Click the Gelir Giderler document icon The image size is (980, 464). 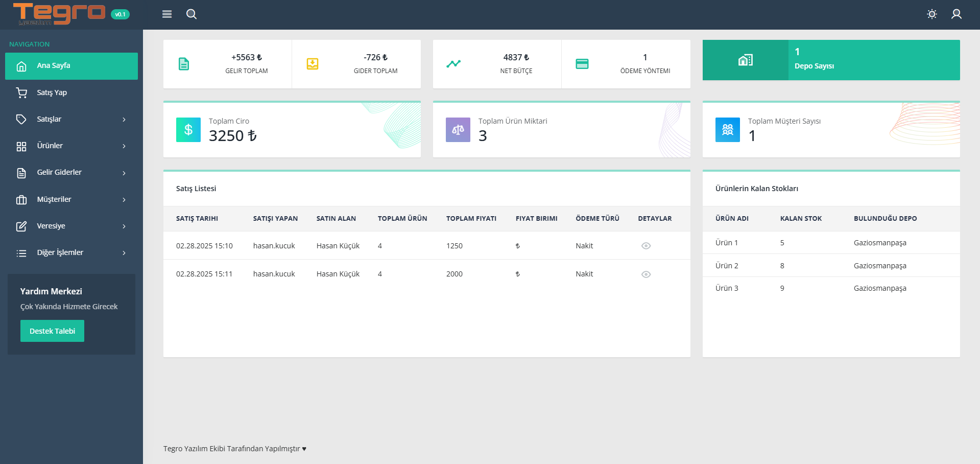pyautogui.click(x=21, y=173)
